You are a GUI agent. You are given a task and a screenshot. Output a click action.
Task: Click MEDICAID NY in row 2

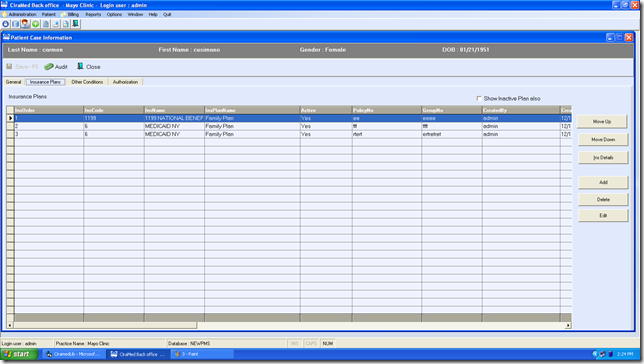[174, 126]
